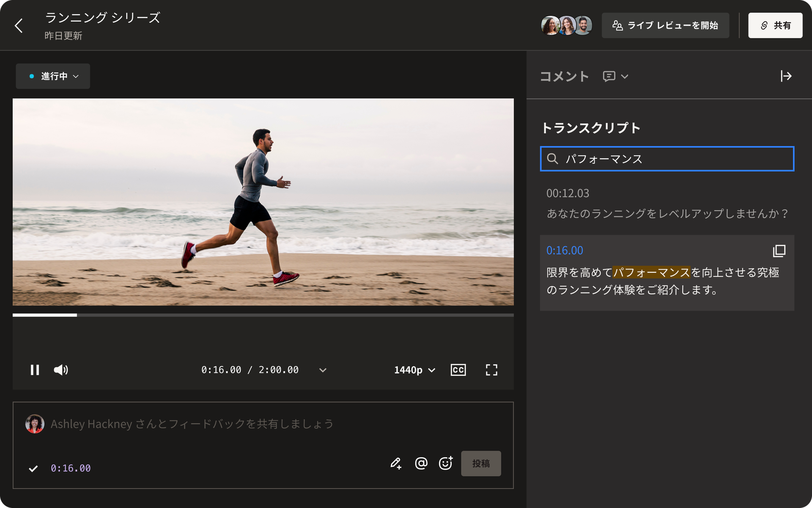Go back using the back arrow
This screenshot has height=508, width=812.
point(19,25)
